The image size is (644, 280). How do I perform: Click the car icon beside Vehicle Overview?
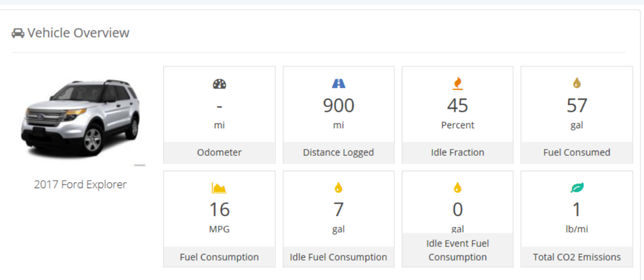[18, 33]
